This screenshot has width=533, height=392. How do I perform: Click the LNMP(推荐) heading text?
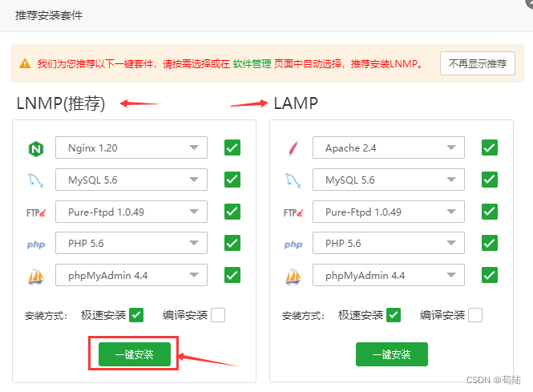pos(61,103)
